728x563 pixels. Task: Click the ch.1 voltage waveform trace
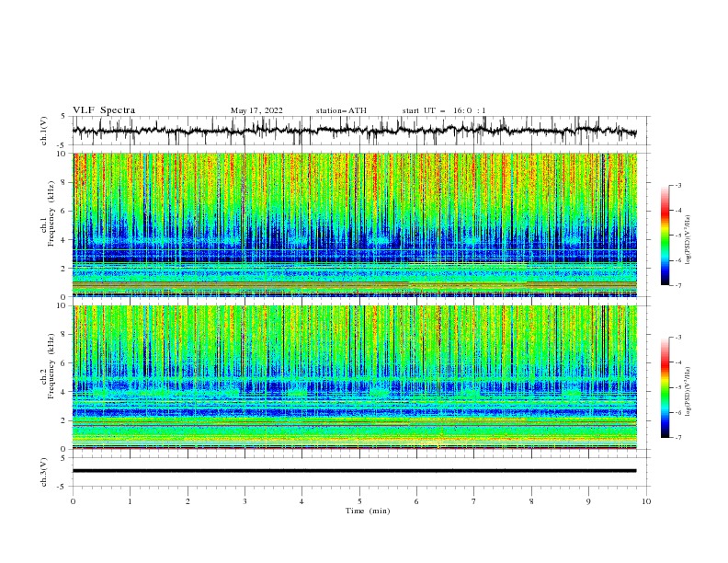(355, 131)
